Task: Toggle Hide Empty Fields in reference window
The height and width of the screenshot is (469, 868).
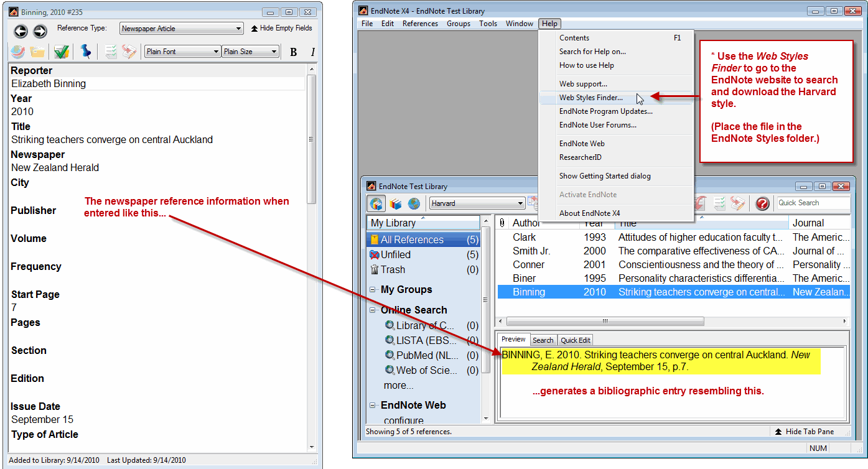Action: coord(283,28)
